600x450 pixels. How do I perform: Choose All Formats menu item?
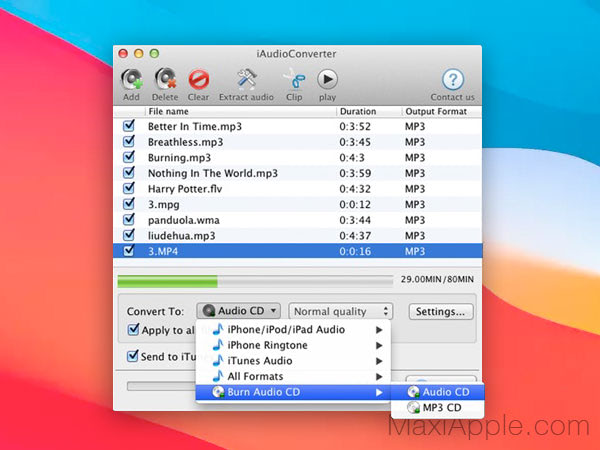tap(293, 377)
